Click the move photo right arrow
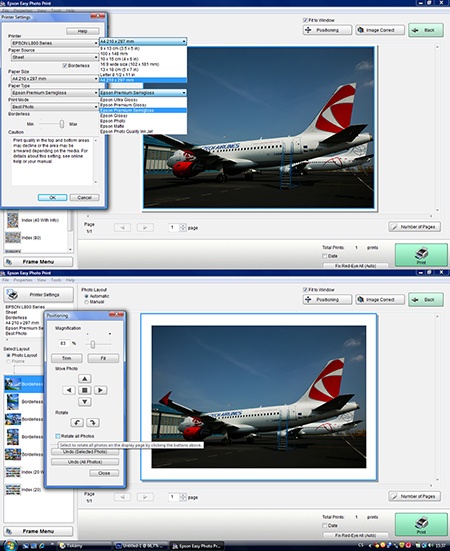The height and width of the screenshot is (551, 450). point(100,390)
